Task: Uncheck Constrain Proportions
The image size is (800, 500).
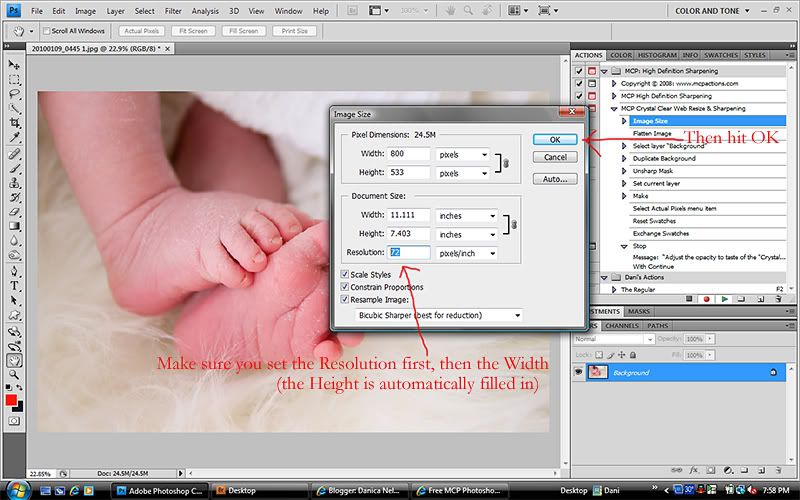Action: [346, 286]
